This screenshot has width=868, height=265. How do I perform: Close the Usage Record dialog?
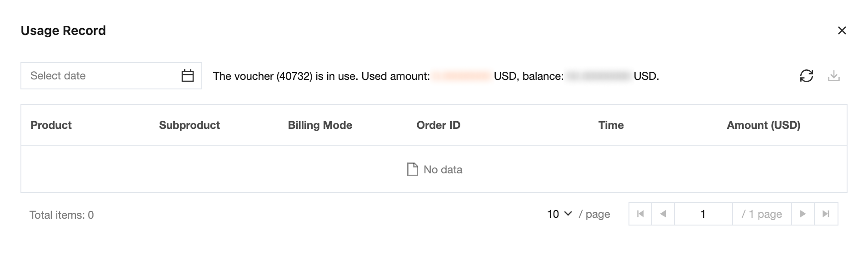pos(842,30)
